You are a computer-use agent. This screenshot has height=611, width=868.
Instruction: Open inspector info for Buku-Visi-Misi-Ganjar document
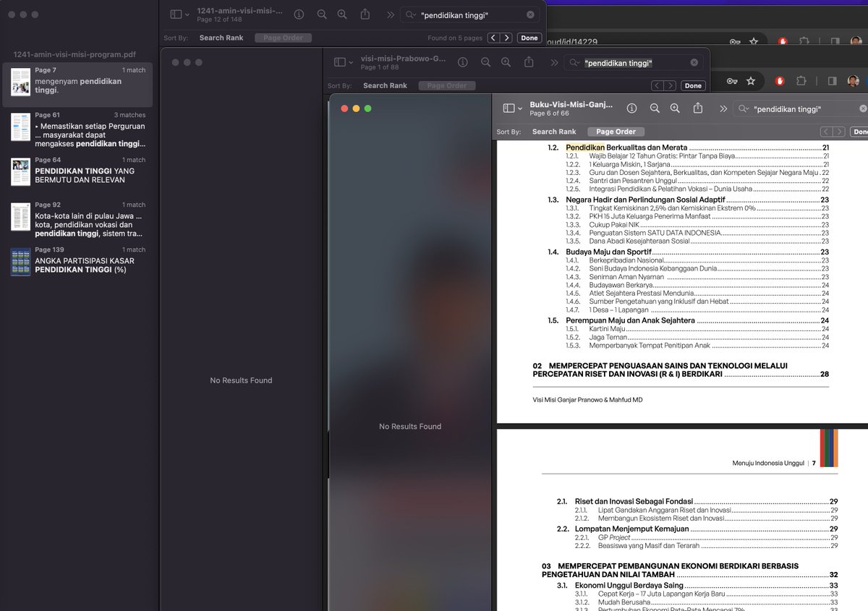pos(631,108)
